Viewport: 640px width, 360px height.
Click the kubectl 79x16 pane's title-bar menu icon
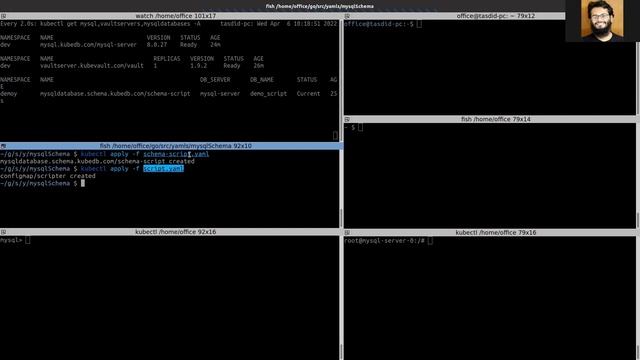[x=347, y=232]
